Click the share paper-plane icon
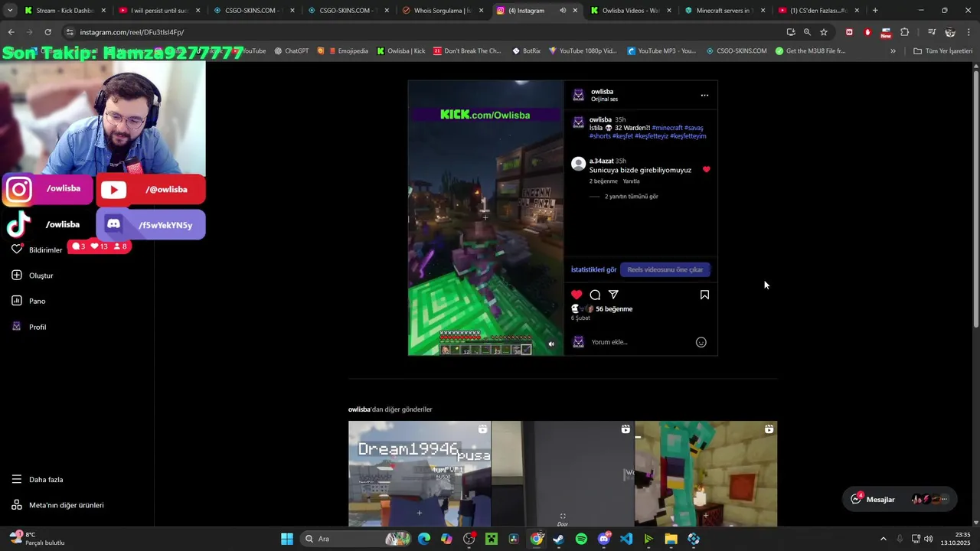 pos(613,295)
